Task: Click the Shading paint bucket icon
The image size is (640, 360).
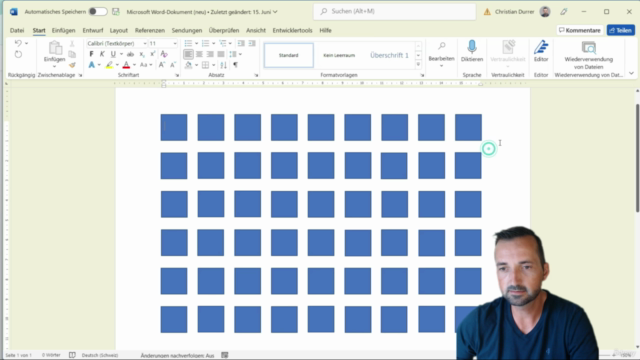Action: click(188, 65)
